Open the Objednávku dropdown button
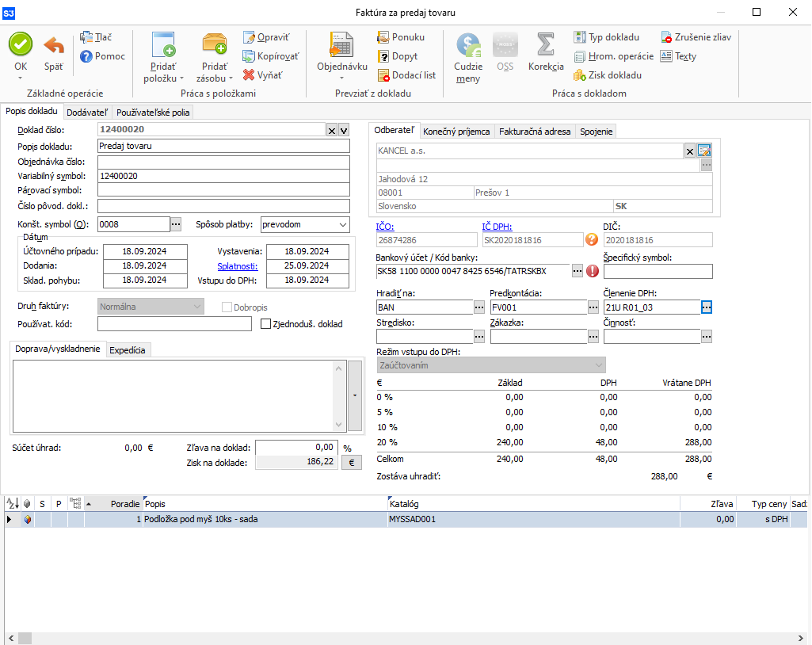The height and width of the screenshot is (645, 812). (x=341, y=78)
